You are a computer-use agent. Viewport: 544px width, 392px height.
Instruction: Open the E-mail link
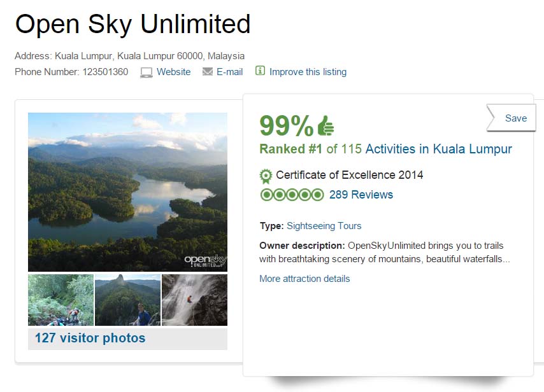click(x=229, y=72)
